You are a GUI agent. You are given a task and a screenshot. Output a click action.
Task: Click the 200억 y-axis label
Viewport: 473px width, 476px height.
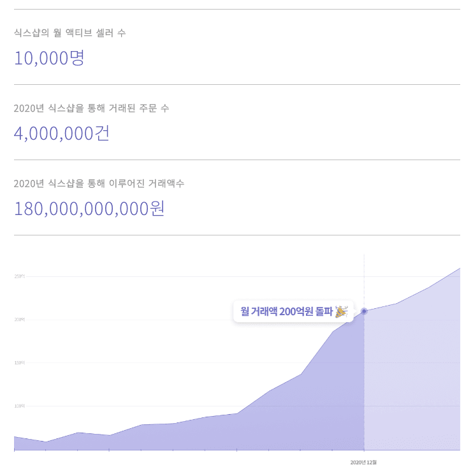(19, 319)
